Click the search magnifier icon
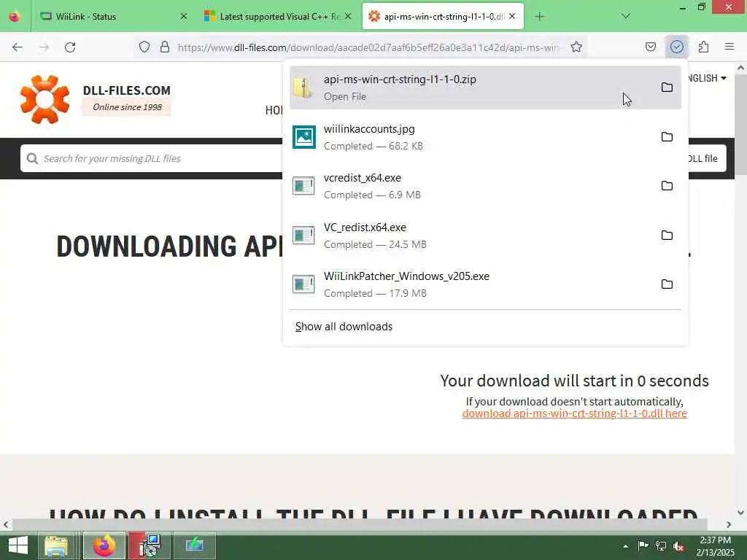 (32, 158)
